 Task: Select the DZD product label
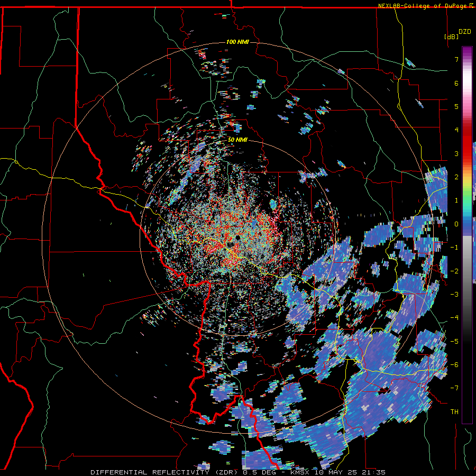(465, 32)
